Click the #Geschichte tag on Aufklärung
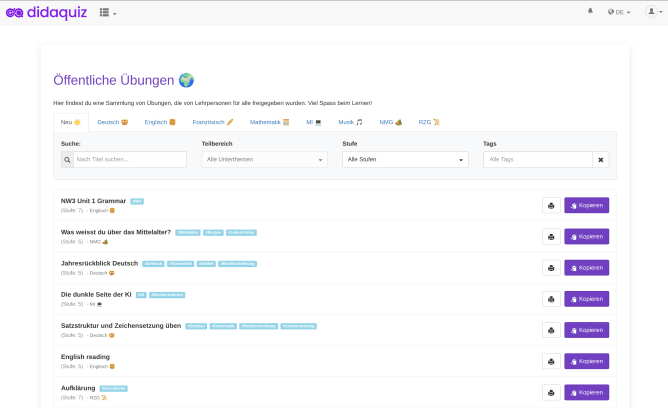668x408 pixels. tap(114, 388)
